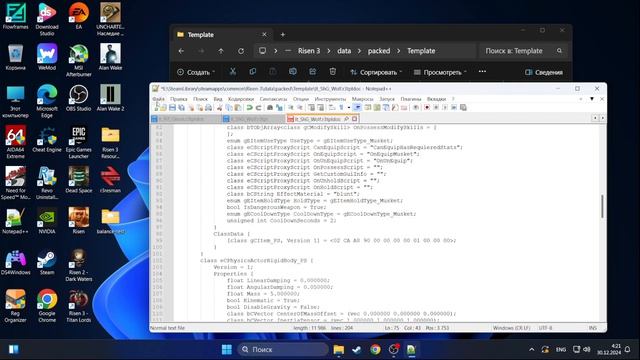Click the Share icon in Explorer toolbar

point(313,72)
